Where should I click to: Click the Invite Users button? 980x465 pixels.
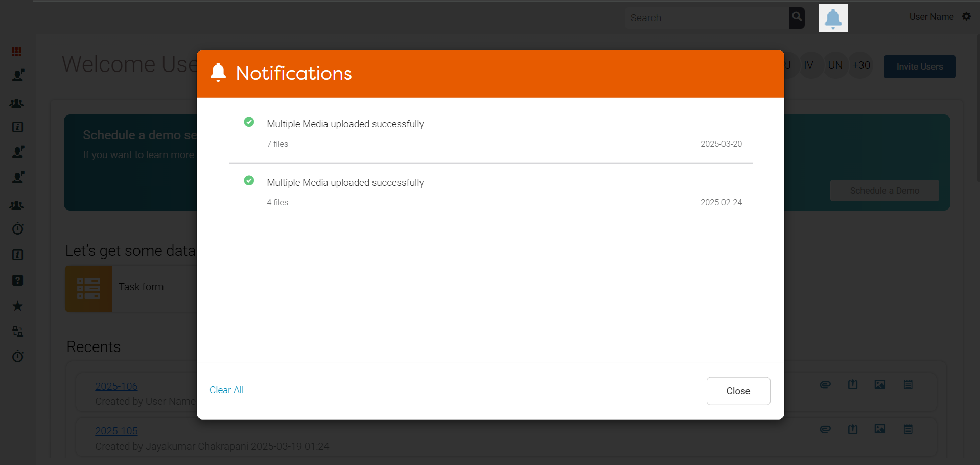pyautogui.click(x=919, y=66)
